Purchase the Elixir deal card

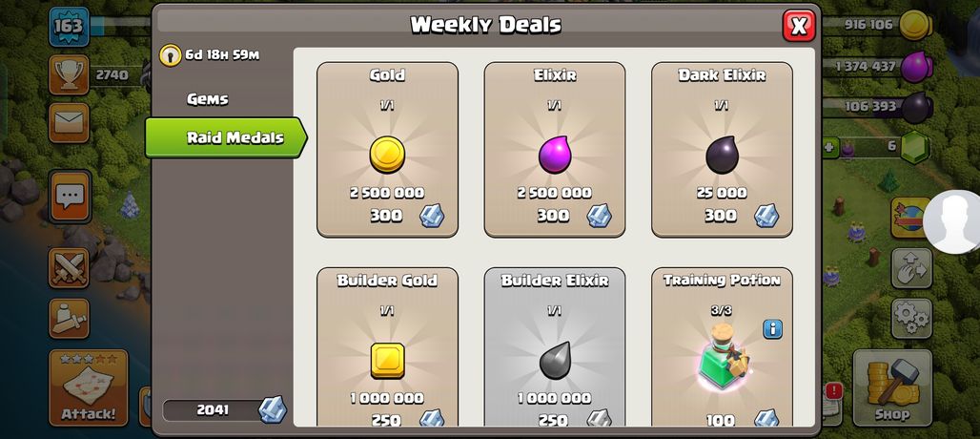pos(555,150)
